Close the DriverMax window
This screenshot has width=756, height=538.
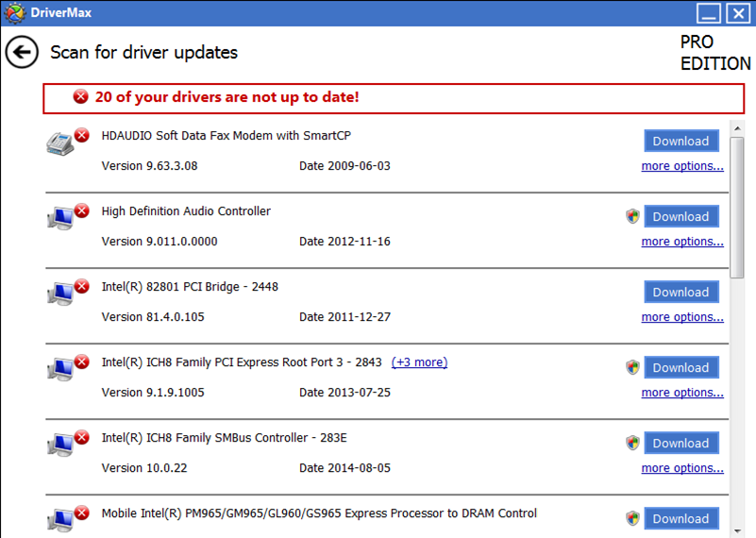[x=739, y=13]
